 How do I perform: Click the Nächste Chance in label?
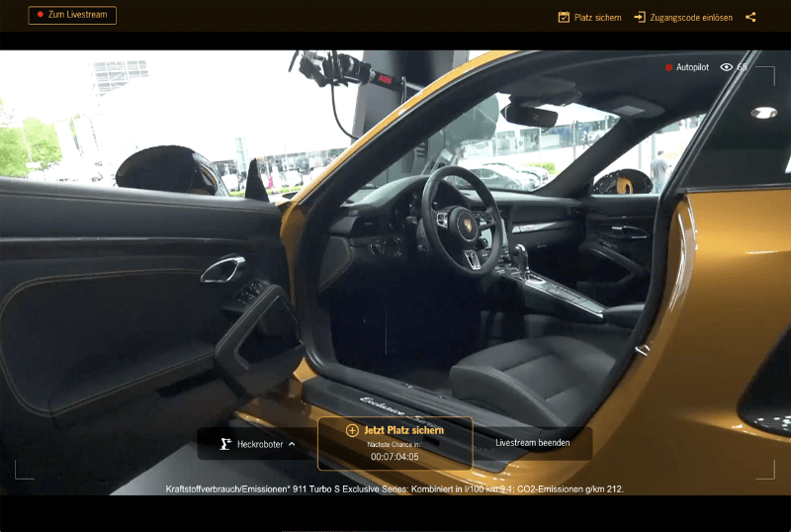click(x=394, y=445)
